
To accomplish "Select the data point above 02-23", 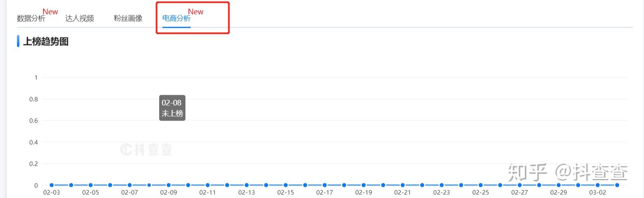I will [x=442, y=185].
